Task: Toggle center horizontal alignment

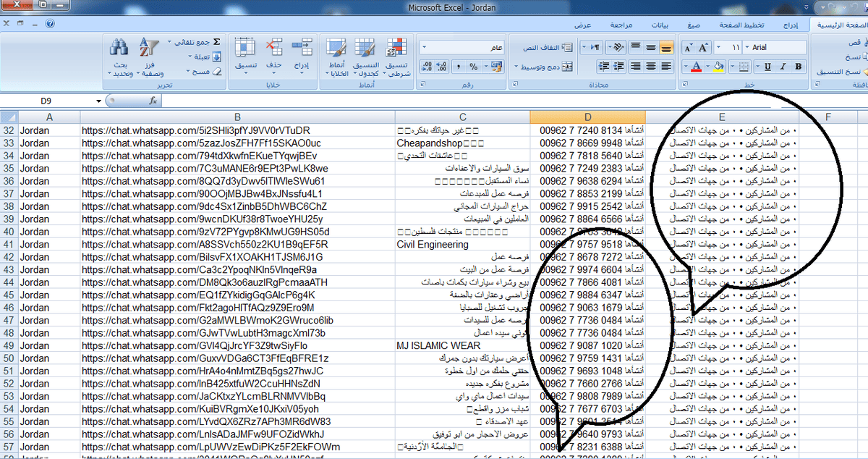Action: [651, 67]
